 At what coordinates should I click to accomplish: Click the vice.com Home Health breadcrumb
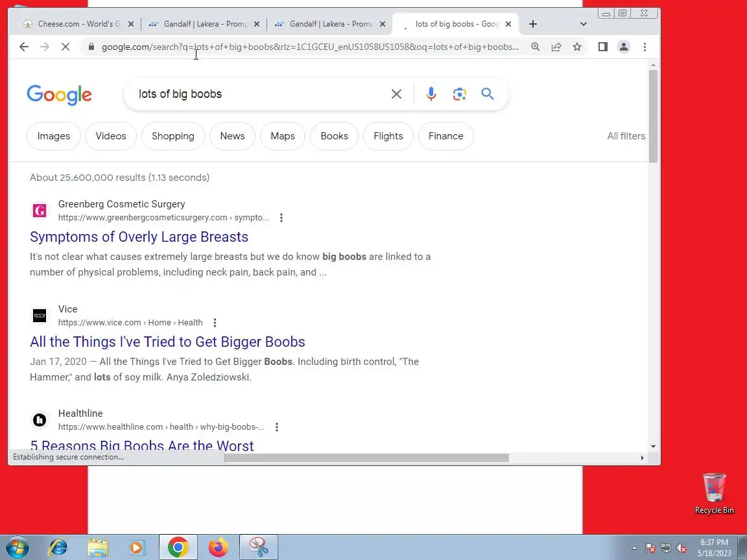point(130,323)
